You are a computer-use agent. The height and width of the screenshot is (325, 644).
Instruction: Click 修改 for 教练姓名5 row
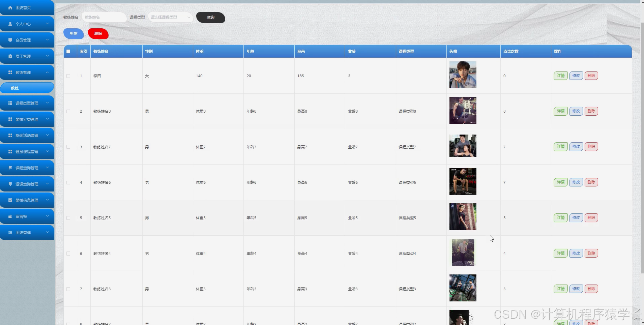(x=576, y=217)
